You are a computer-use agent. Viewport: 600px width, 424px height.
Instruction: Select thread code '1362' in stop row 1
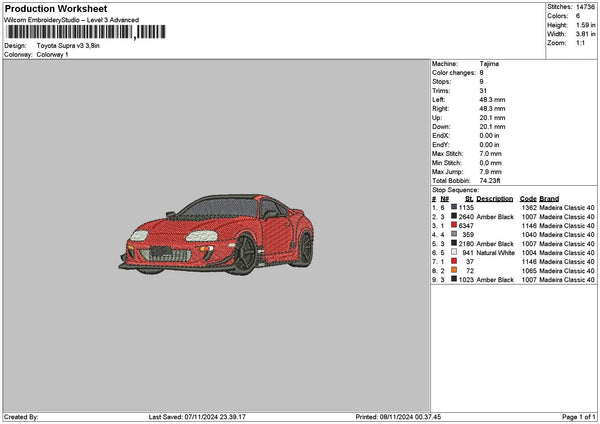tap(529, 208)
